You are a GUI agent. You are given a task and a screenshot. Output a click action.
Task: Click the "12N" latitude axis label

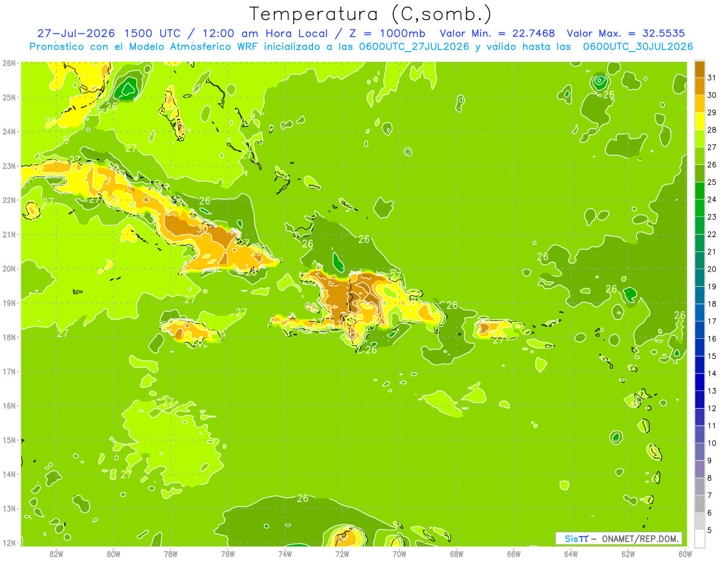[x=9, y=543]
